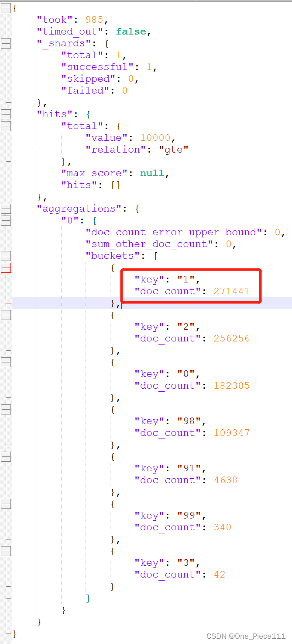This screenshot has width=292, height=644.
Task: Collapse the "aggregations" block fold marker
Action: (6, 209)
